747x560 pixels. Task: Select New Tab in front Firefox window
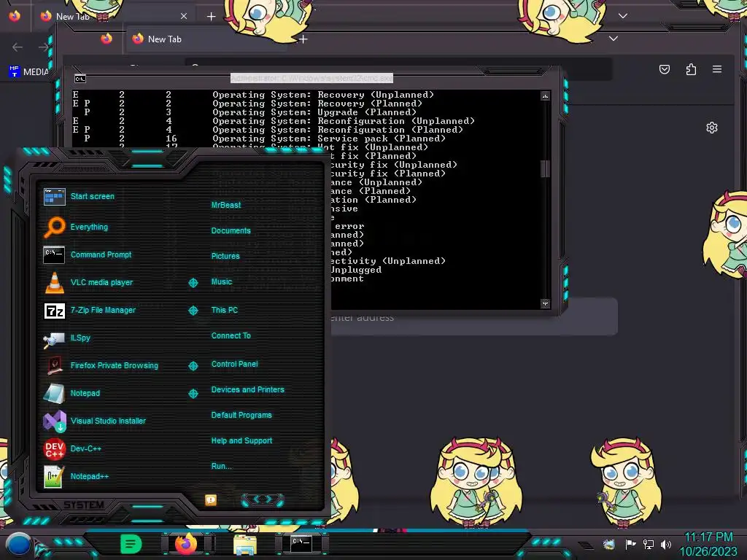click(207, 39)
